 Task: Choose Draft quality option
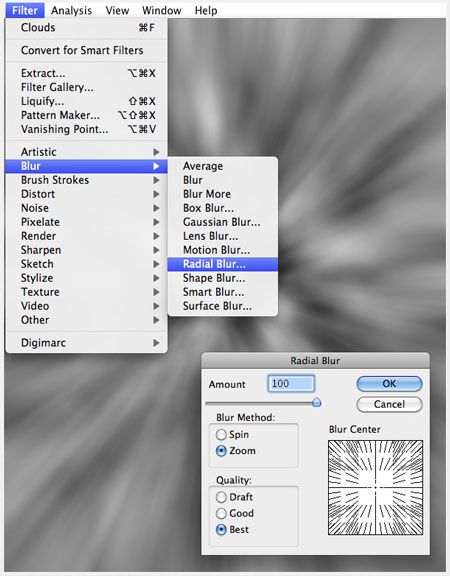point(221,497)
